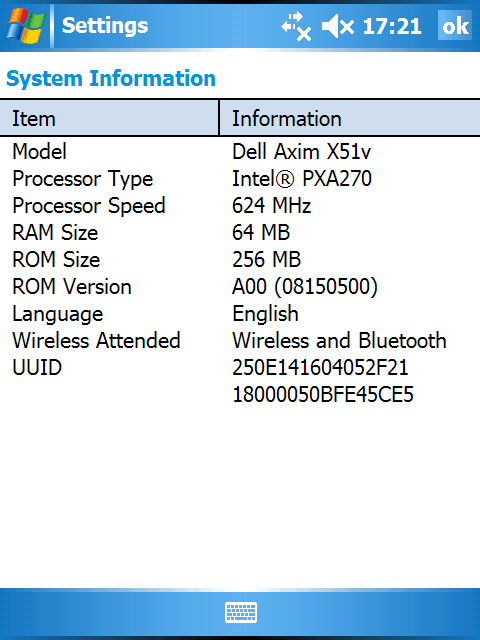Click the Settings title text

(x=105, y=26)
